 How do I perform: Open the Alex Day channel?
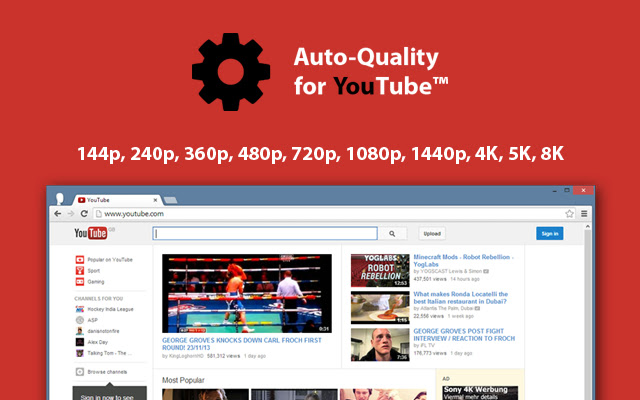(97, 342)
